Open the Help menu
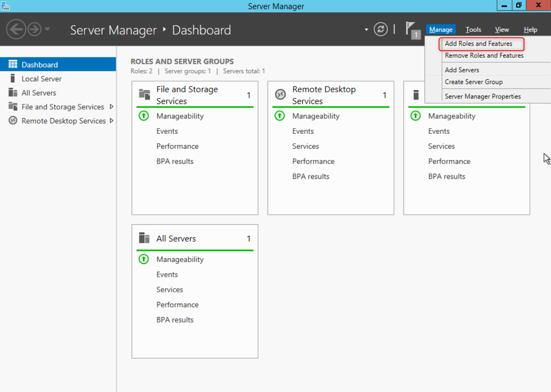The width and height of the screenshot is (551, 392). (530, 29)
